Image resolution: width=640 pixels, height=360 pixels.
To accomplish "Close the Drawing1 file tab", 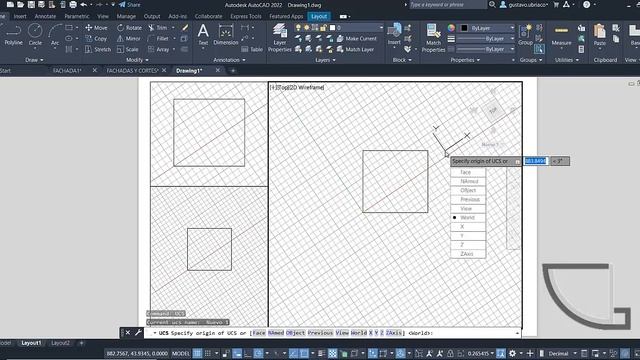I will (218, 70).
